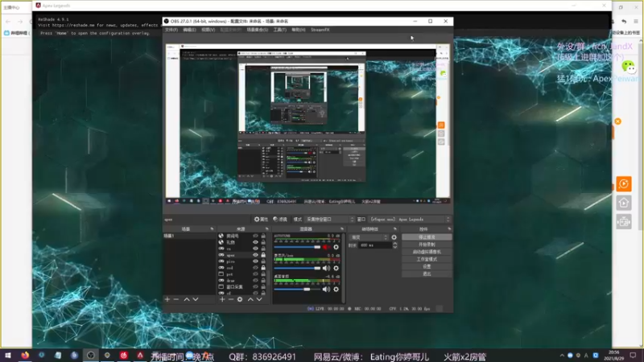Click orange replay icon in right sidebar
Image resolution: width=644 pixels, height=362 pixels.
pos(623,184)
